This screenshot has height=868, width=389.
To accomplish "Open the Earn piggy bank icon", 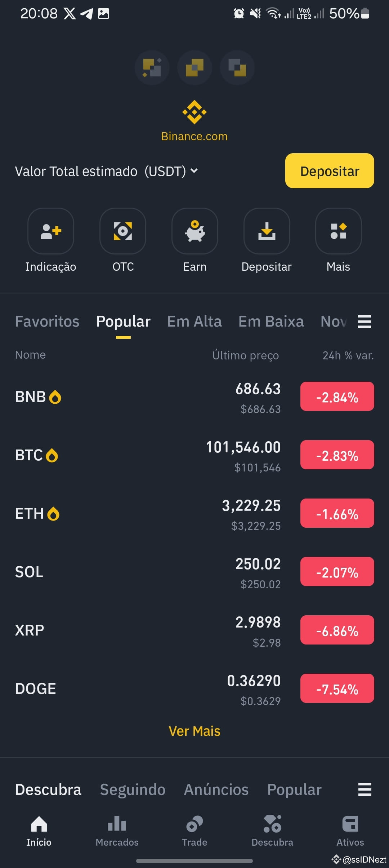I will coord(195,231).
